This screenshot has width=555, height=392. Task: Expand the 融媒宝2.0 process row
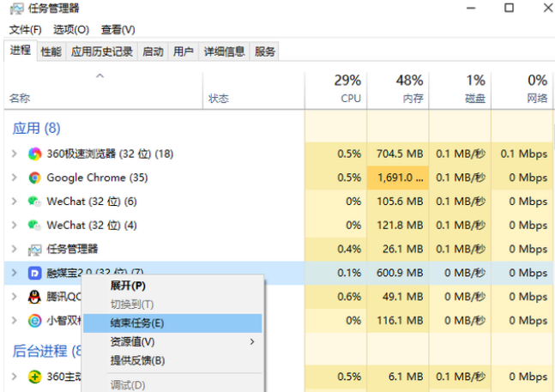click(15, 273)
